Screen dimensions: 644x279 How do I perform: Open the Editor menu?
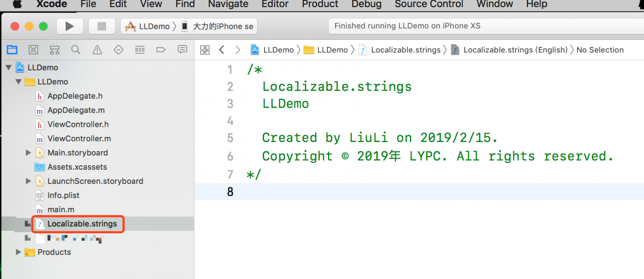275,4
